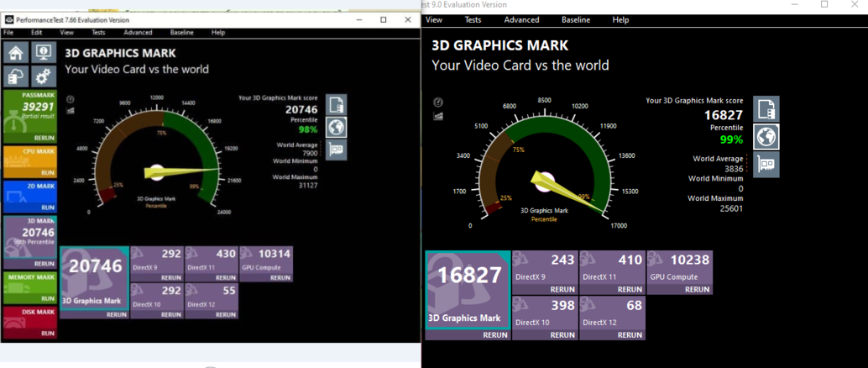Rerun DirectX 10 scoring 292
The image size is (868, 368).
pyautogui.click(x=171, y=314)
